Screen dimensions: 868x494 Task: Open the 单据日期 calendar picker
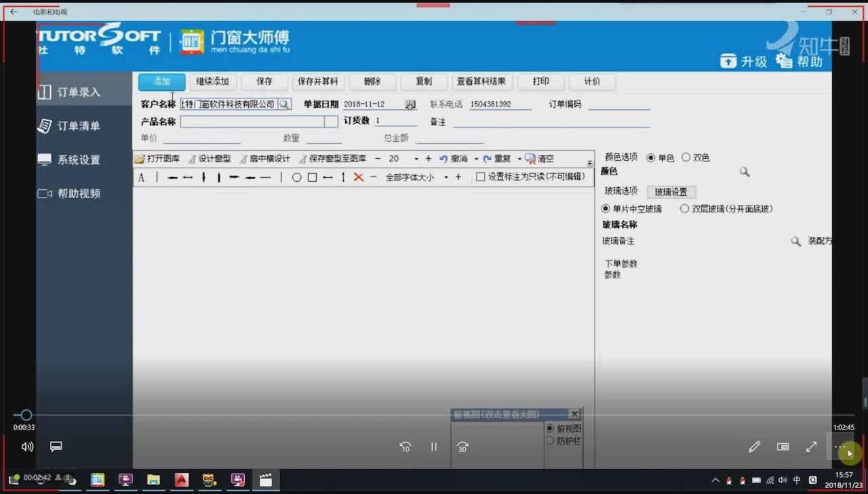[x=410, y=104]
